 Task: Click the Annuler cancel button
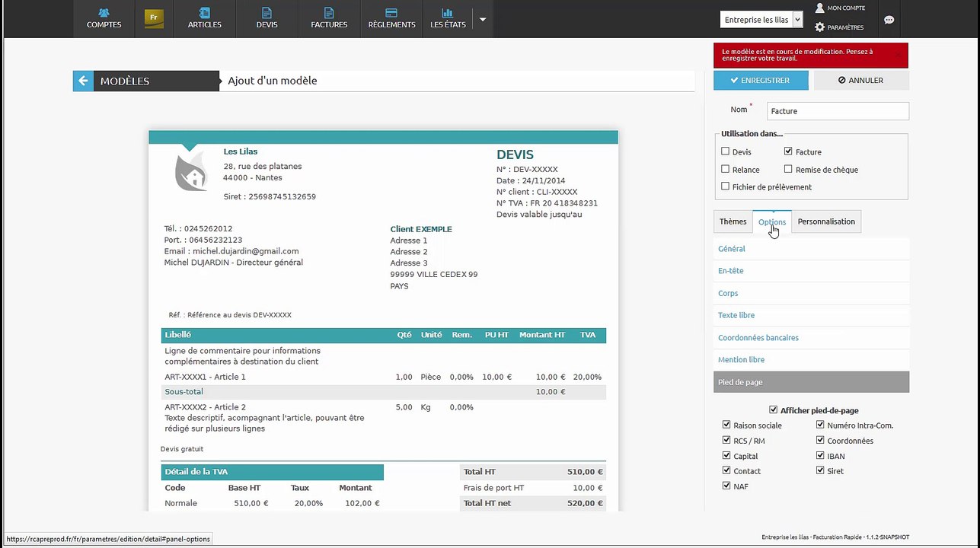pos(861,80)
